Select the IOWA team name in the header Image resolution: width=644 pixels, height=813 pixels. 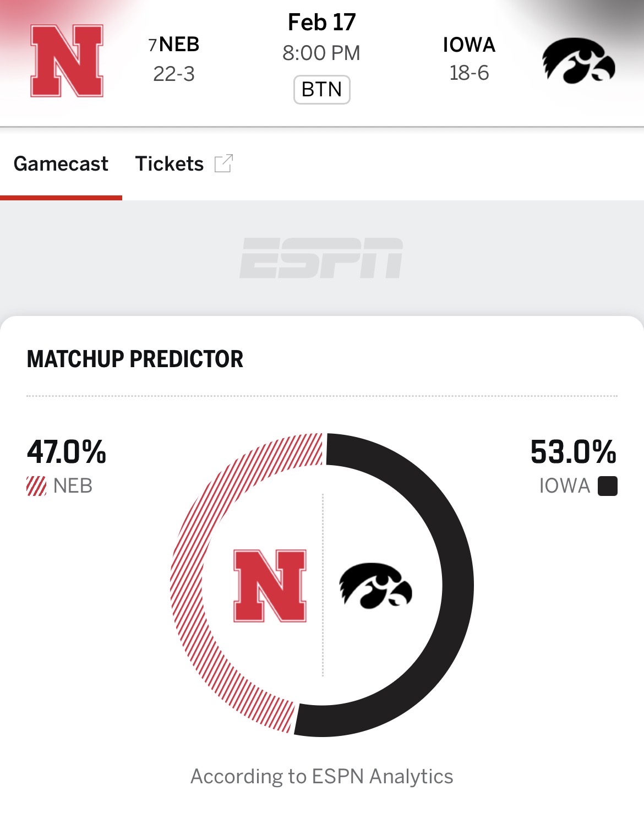pos(469,45)
